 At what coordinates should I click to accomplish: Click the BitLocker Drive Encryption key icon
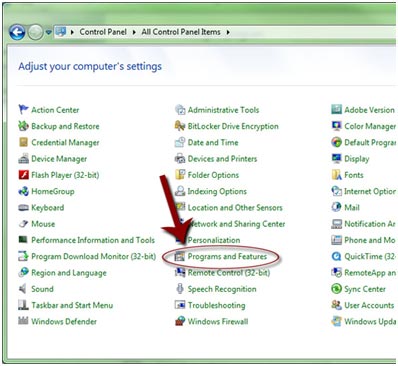click(180, 126)
